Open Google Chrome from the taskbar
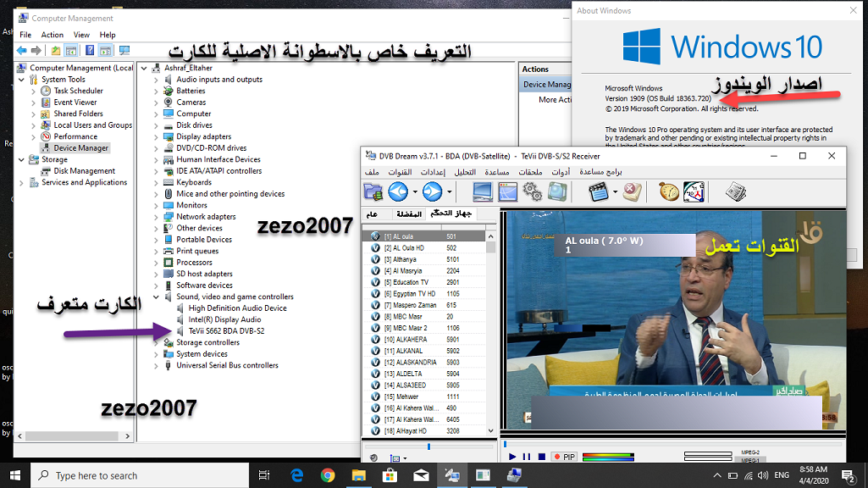This screenshot has width=868, height=488. click(x=328, y=475)
